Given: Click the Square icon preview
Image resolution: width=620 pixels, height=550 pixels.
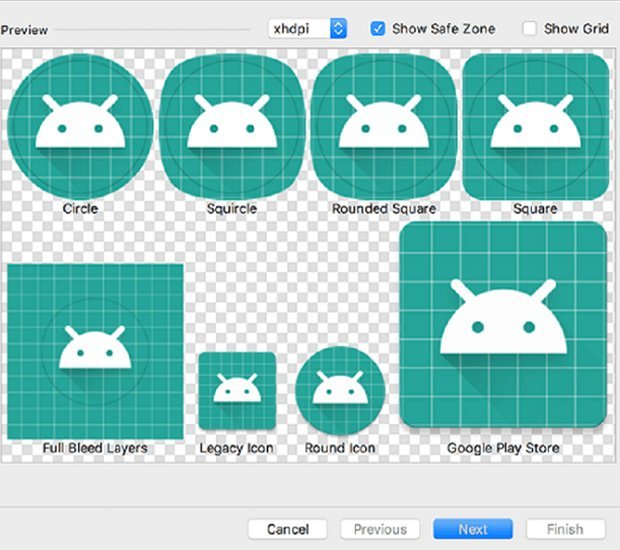Looking at the screenshot, I should 535,127.
